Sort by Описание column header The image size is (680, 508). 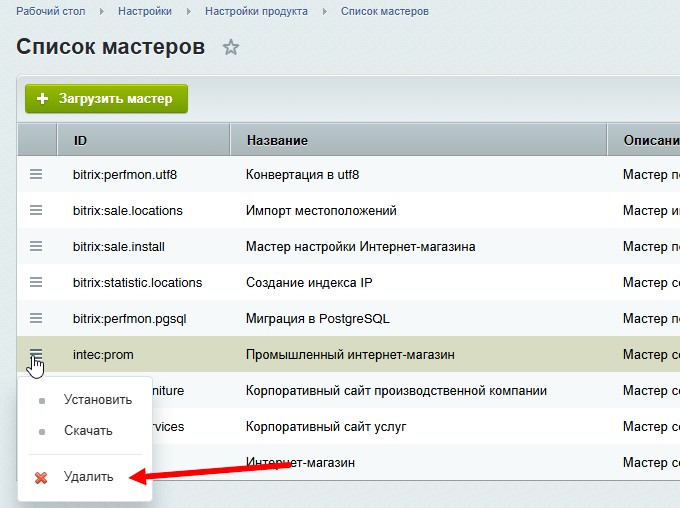tap(644, 140)
